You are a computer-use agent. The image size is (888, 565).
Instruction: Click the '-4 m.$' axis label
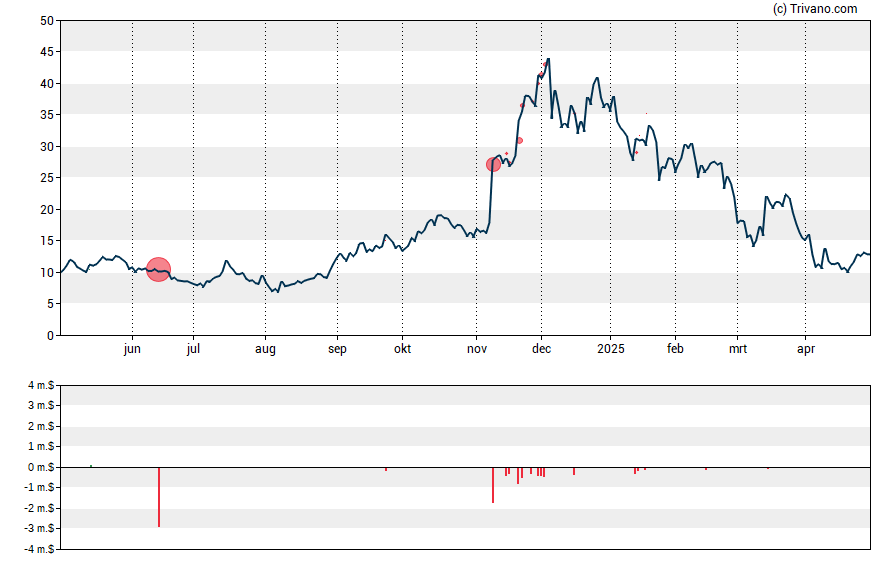click(x=40, y=549)
